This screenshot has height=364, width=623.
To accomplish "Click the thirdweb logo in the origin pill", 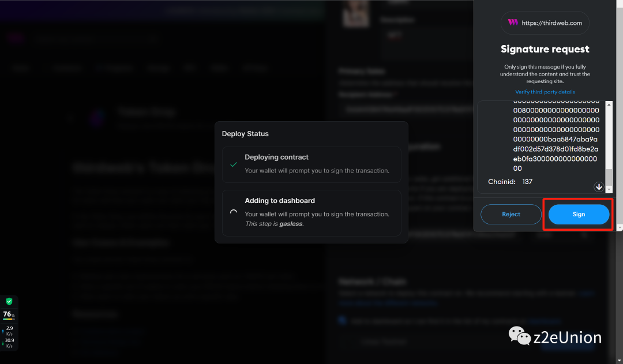I will [513, 23].
